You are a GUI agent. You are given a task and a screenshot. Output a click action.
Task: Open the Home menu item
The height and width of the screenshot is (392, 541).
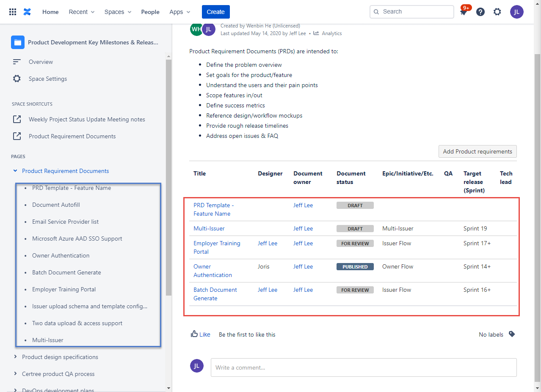coord(50,12)
